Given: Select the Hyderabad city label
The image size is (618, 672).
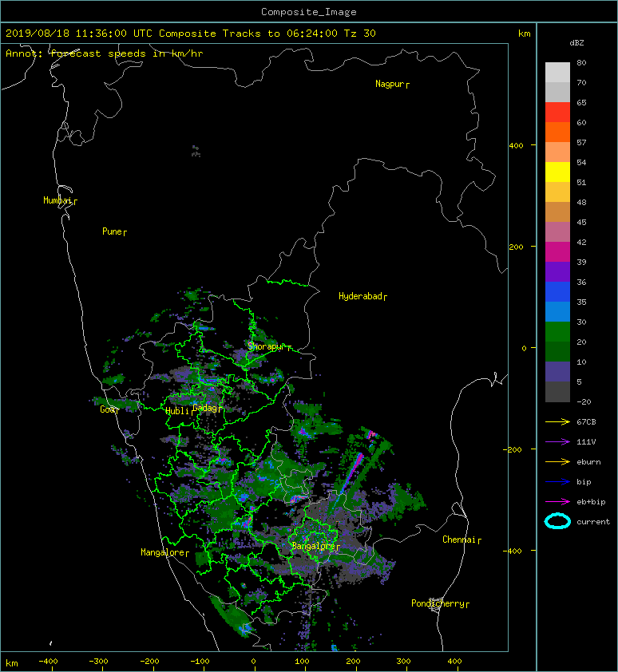Looking at the screenshot, I should point(360,296).
